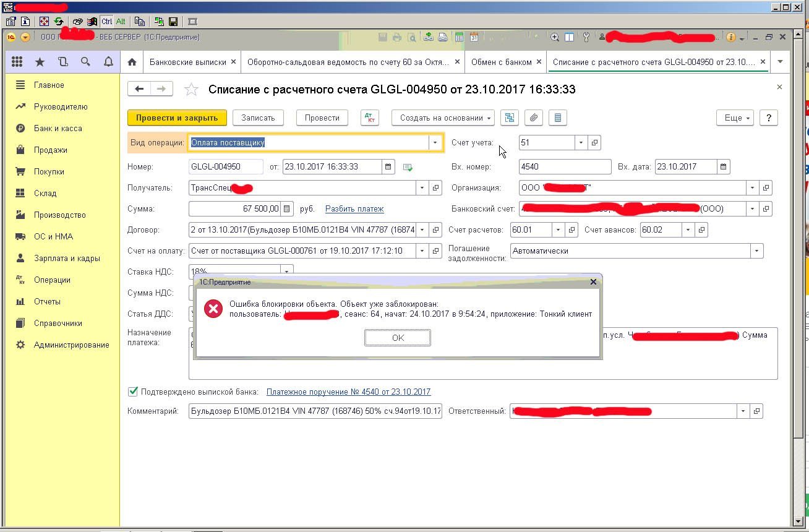Go back with the left arrow button
This screenshot has height=532, width=809.
(139, 89)
